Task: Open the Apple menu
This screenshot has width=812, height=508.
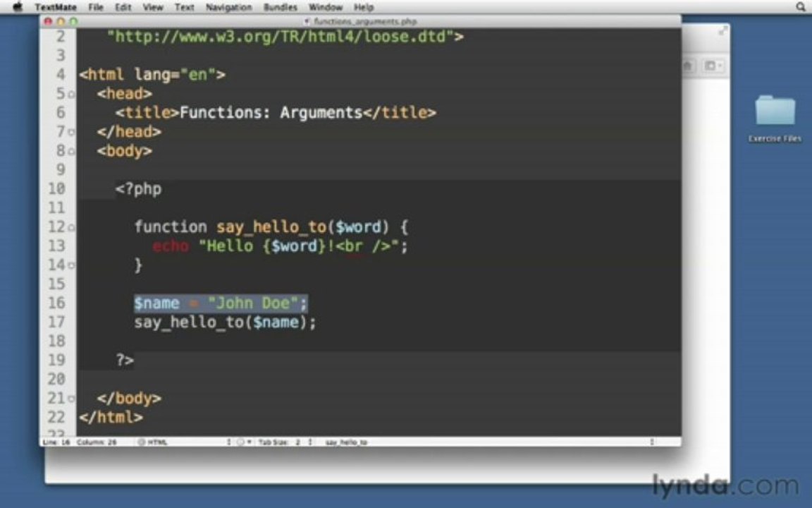Action: 17,7
